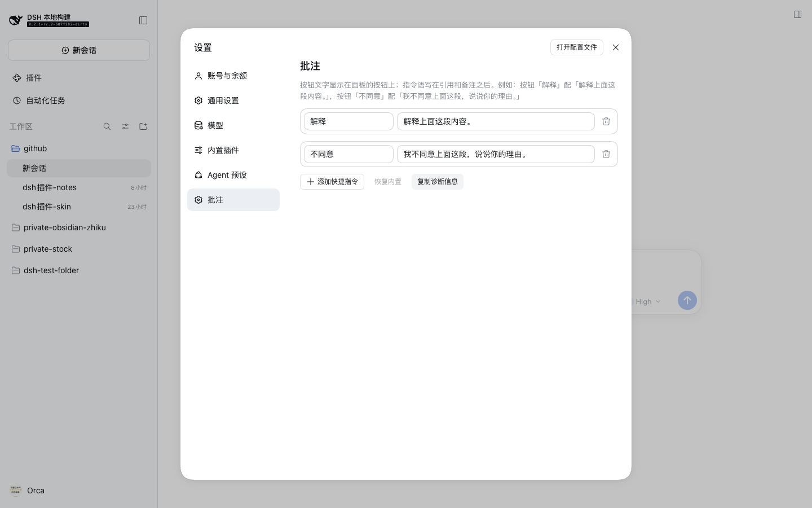The height and width of the screenshot is (508, 812).
Task: Open 账号与余额 settings tab
Action: pyautogui.click(x=233, y=76)
